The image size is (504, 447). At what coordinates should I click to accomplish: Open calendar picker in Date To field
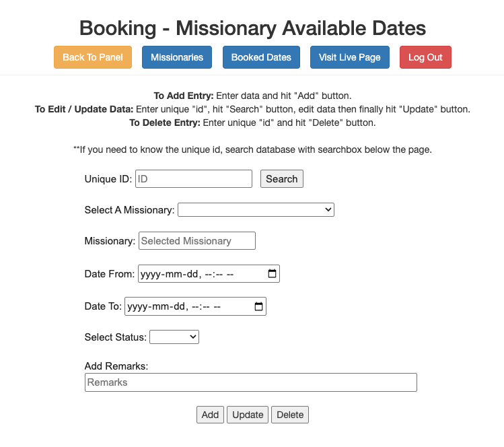(x=259, y=306)
